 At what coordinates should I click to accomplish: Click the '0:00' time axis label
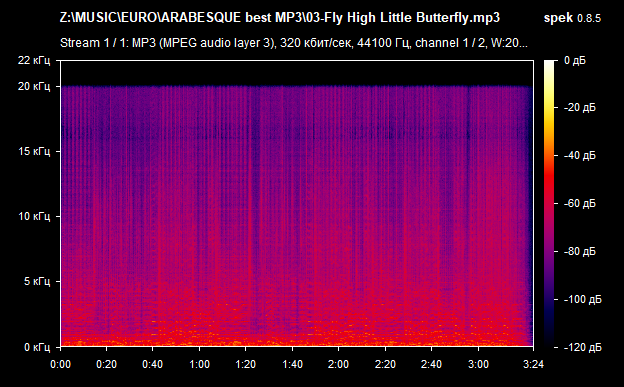tap(60, 364)
